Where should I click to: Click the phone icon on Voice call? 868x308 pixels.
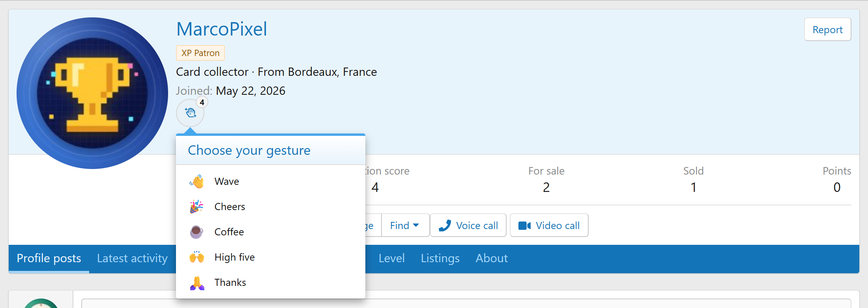click(x=445, y=225)
